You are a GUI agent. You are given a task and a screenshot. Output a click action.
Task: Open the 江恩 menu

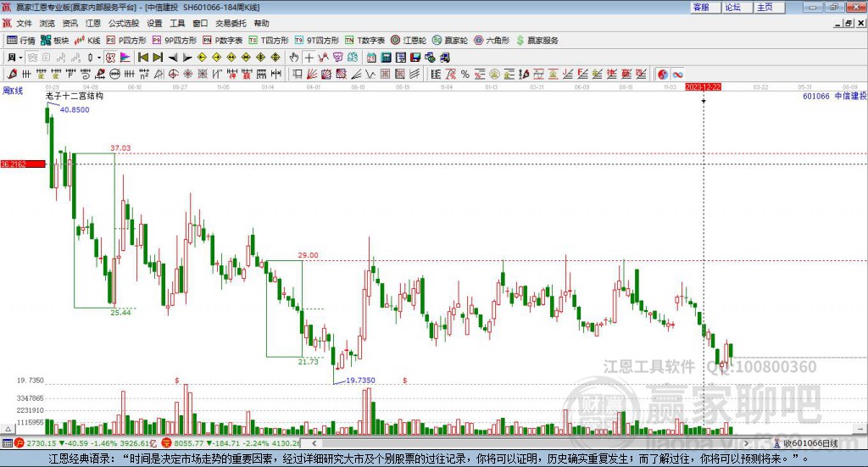pos(93,23)
